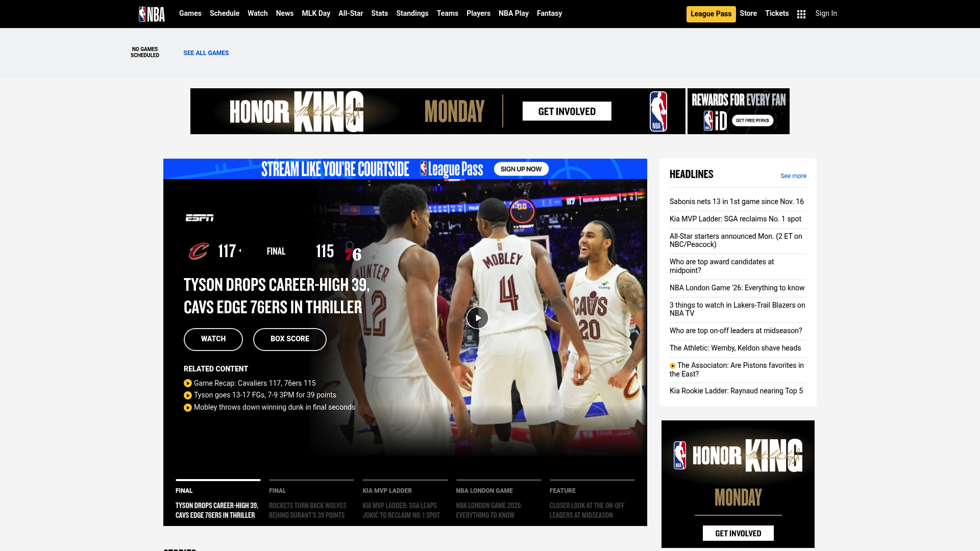980x551 pixels.
Task: Open the apps grid waffle menu
Action: [x=801, y=14]
